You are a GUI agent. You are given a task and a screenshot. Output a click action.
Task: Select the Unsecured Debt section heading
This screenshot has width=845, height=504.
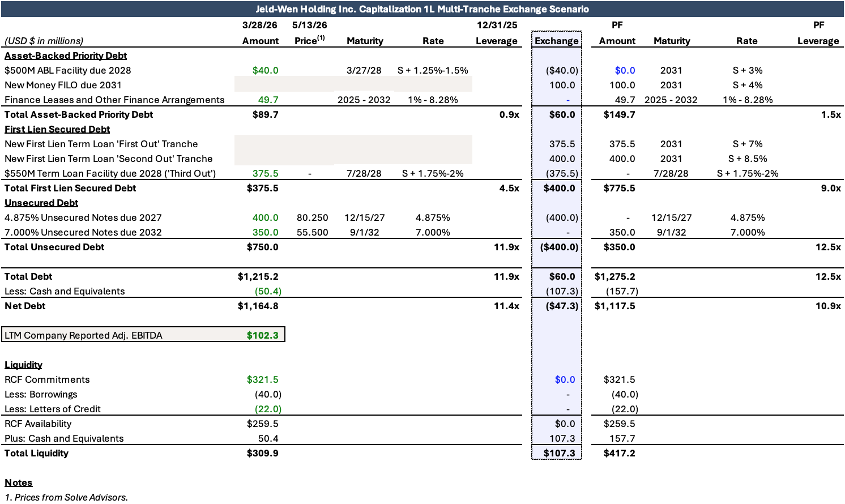(41, 203)
